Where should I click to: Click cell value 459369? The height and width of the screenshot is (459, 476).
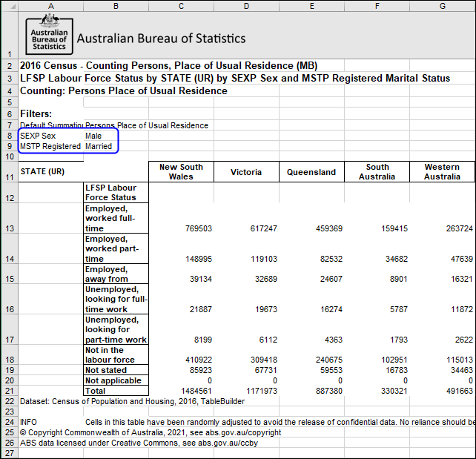329,228
